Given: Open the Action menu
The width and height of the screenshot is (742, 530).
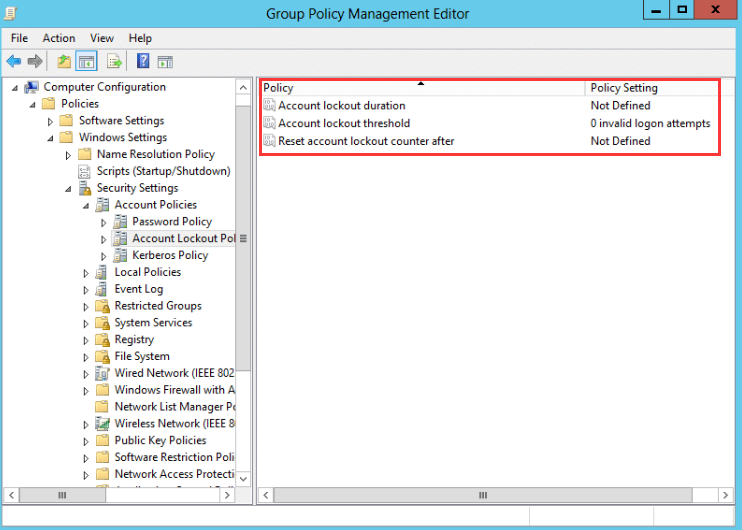Looking at the screenshot, I should [x=59, y=38].
